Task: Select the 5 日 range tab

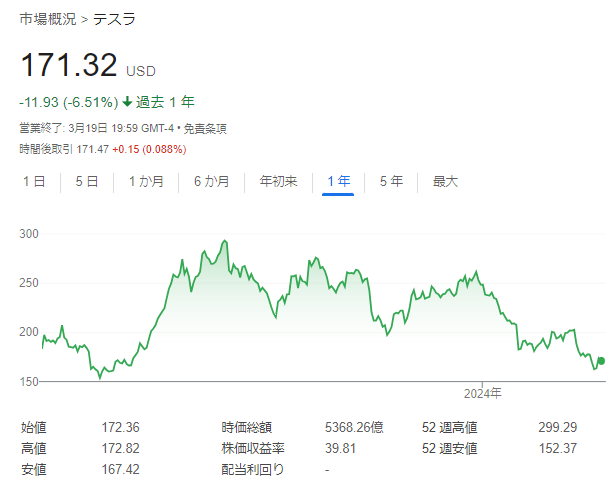Action: coord(87,181)
